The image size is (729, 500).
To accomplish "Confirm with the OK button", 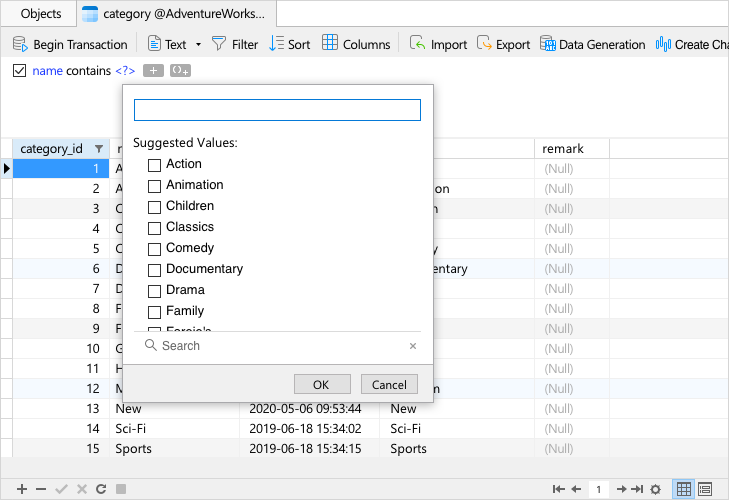I will click(x=322, y=385).
